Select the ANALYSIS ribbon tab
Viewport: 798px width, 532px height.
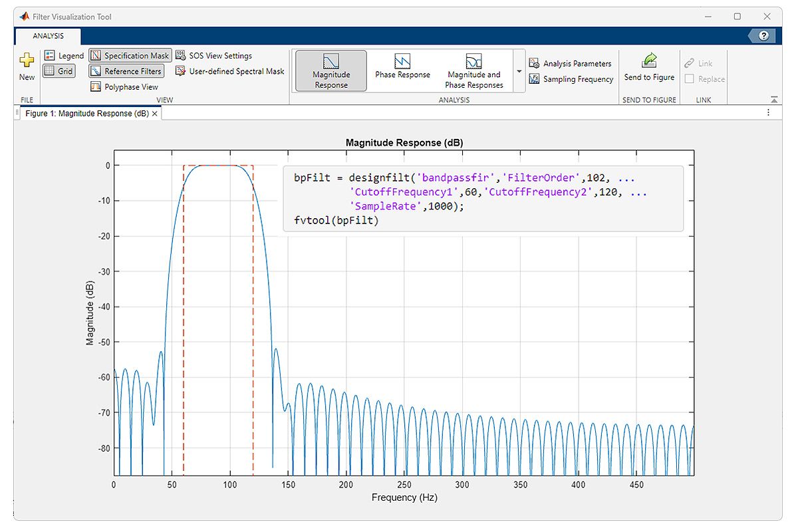48,36
